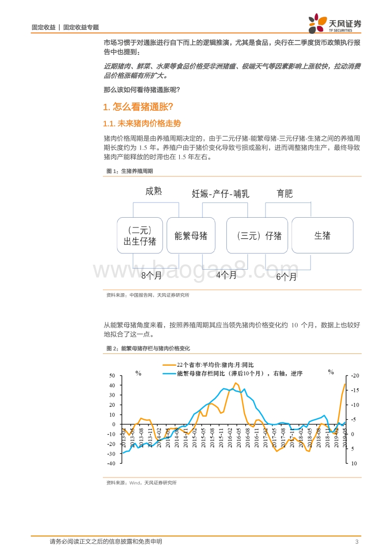Click the TF Securities logo icon
Viewport: 392px width, 555px height.
318,24
